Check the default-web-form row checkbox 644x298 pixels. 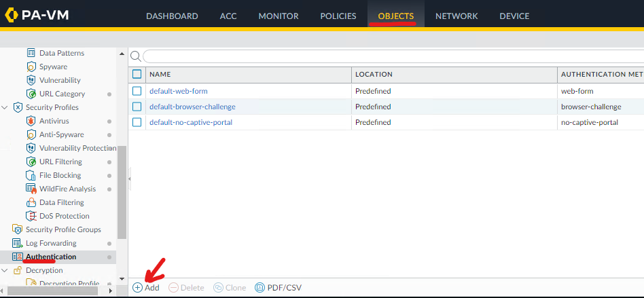(137, 91)
